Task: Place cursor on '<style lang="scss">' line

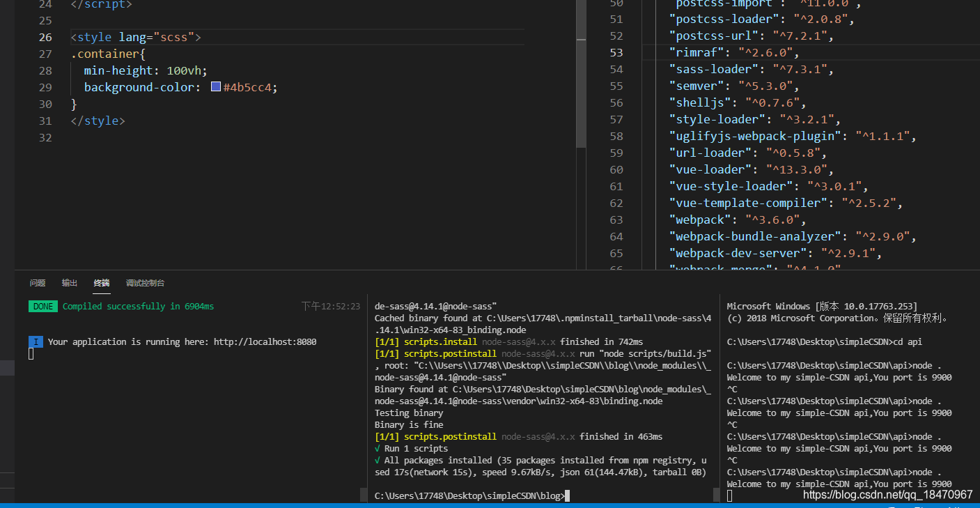Action: [x=135, y=37]
